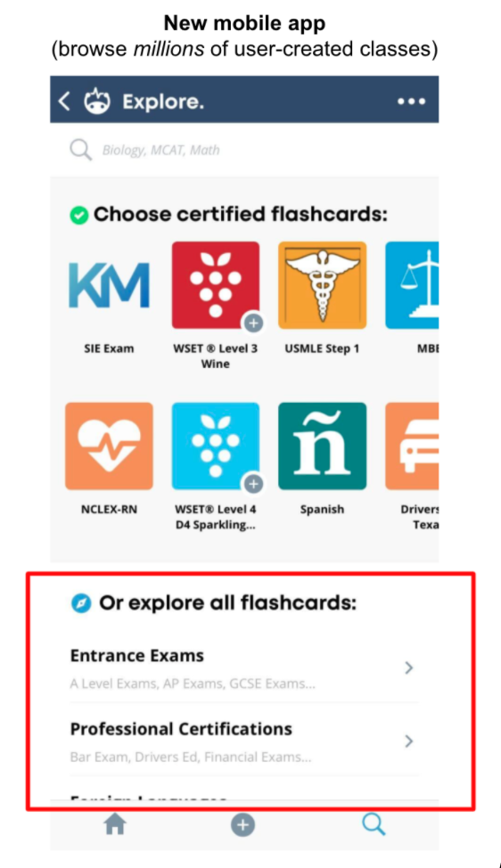The height and width of the screenshot is (868, 501).
Task: Open the WSET Level 4 D4 Sparkling tile
Action: coord(216,446)
